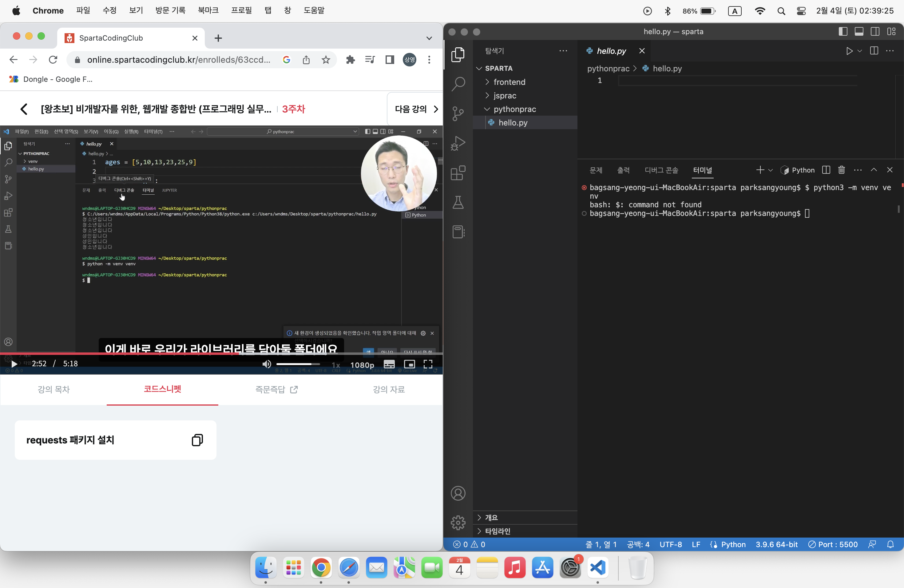Open the 즉문즉답 external link

pos(276,389)
